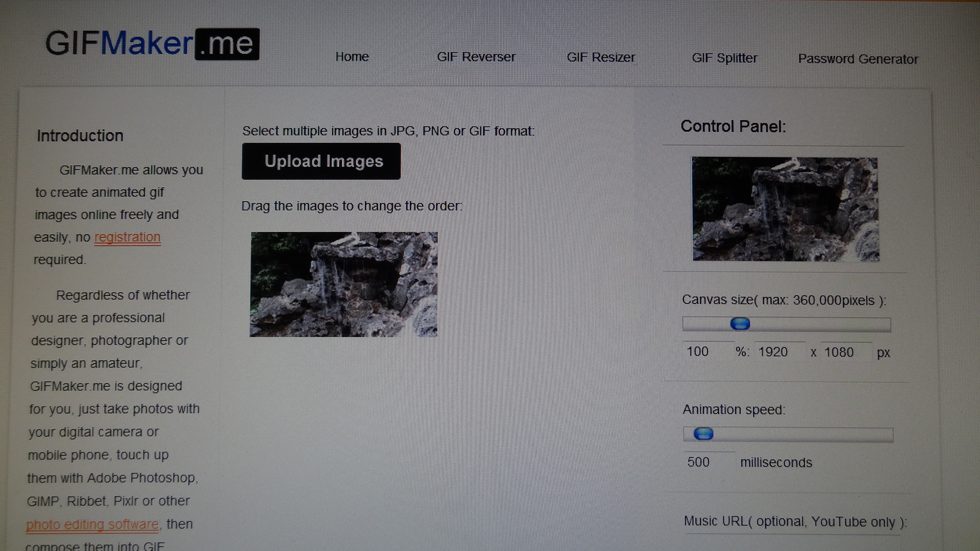Click the GIFMaker.me logo
980x551 pixels.
pyautogui.click(x=152, y=43)
